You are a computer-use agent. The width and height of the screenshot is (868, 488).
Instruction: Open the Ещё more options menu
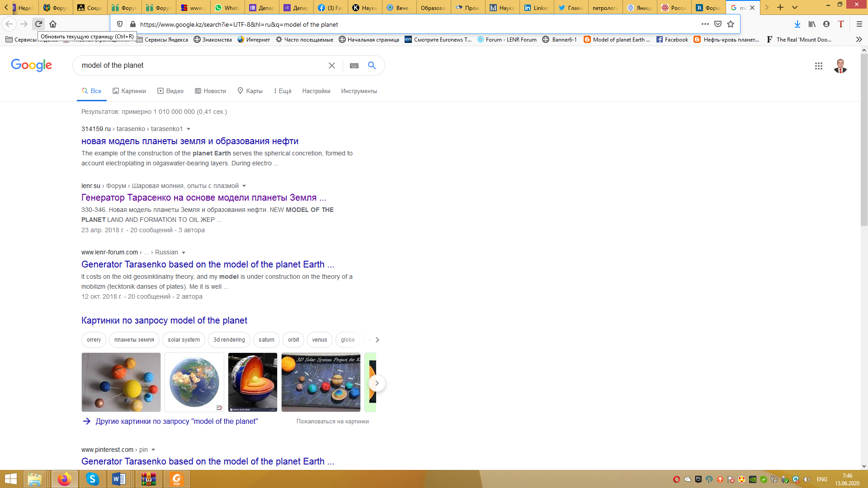(x=283, y=91)
